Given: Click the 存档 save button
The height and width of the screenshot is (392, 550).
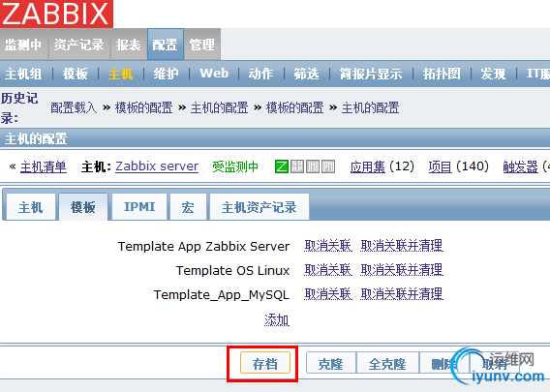Looking at the screenshot, I should tap(265, 363).
